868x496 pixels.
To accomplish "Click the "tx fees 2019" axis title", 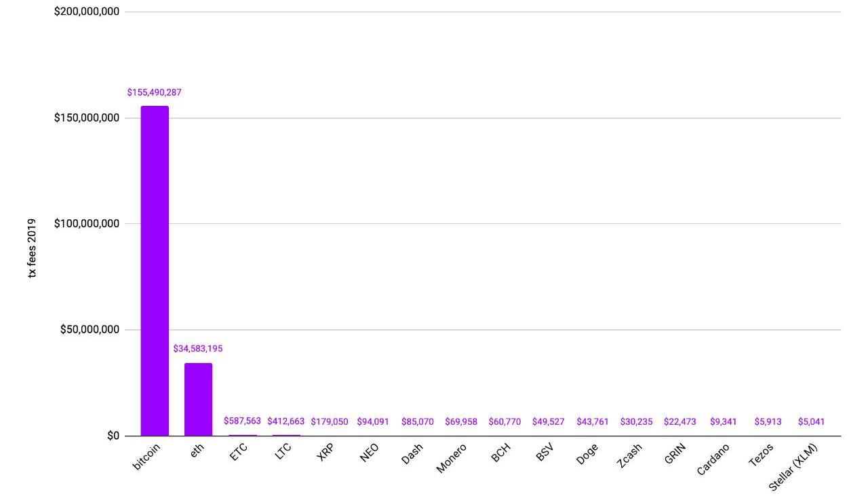I will point(32,248).
